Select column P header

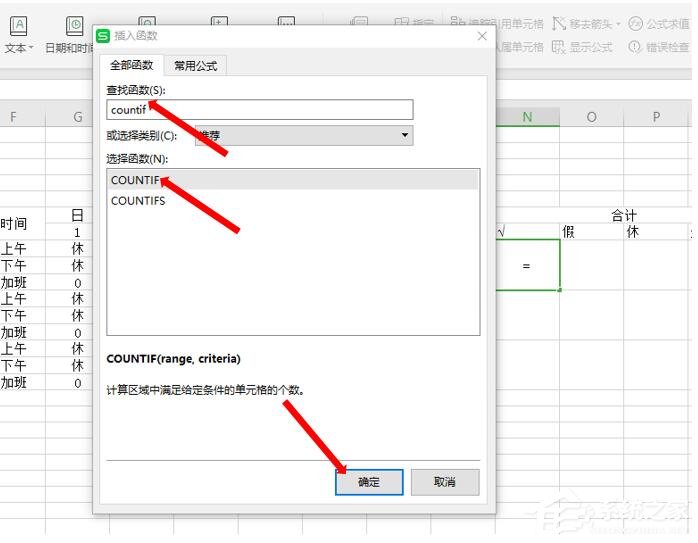pyautogui.click(x=656, y=117)
